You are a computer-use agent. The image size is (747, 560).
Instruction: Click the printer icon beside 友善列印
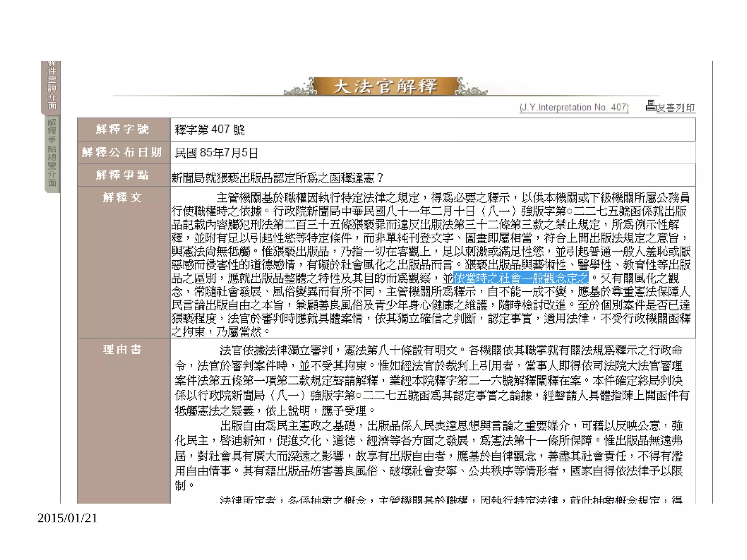pyautogui.click(x=650, y=105)
